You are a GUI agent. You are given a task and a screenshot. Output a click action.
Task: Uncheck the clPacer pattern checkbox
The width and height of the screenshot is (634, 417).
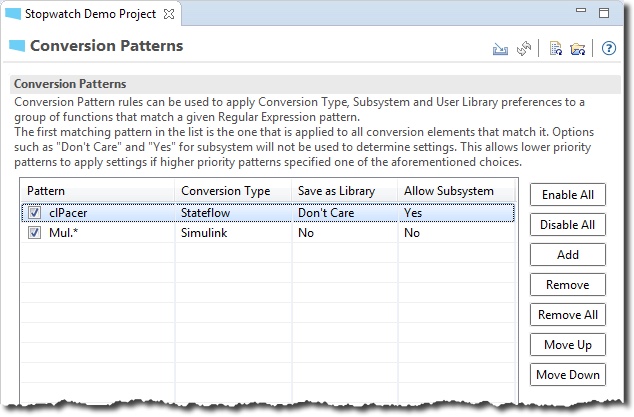pos(34,213)
